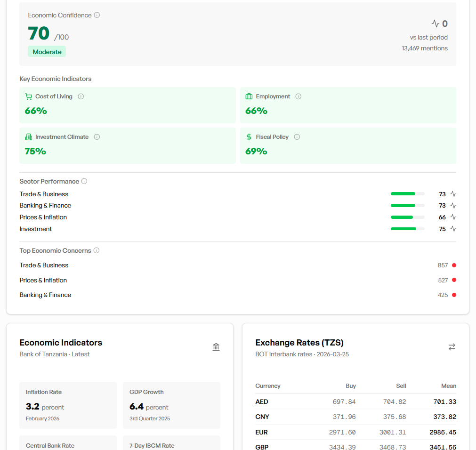
Task: Click red dot next to Banking & Finance 425
Action: click(454, 295)
